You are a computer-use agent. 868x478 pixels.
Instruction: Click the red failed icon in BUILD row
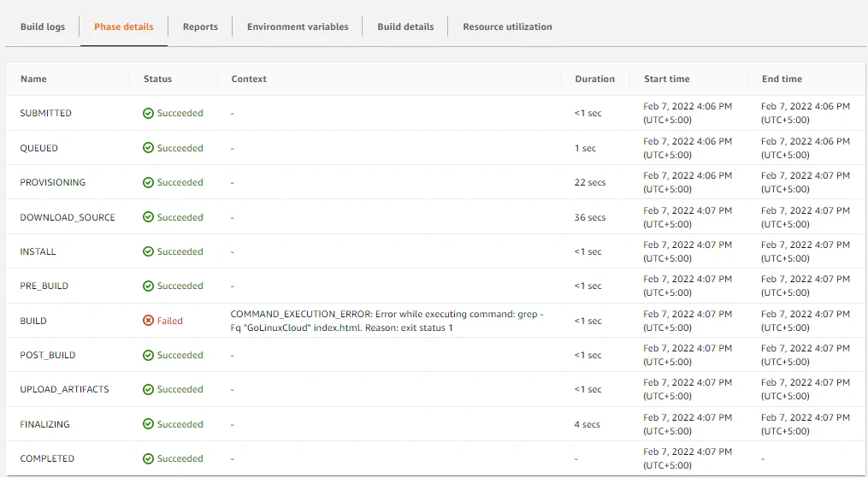point(149,321)
